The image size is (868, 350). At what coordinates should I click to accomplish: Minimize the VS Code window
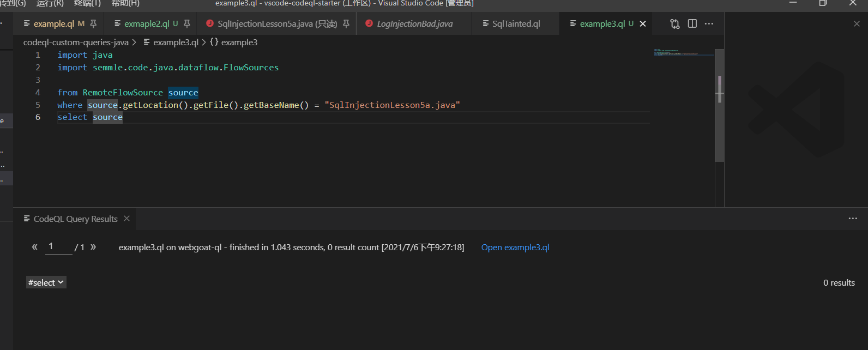coord(793,3)
